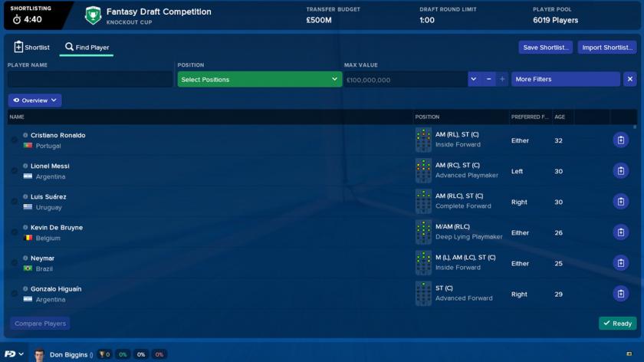Switch to the Shortlist tab
This screenshot has width=644, height=362.
pos(31,48)
